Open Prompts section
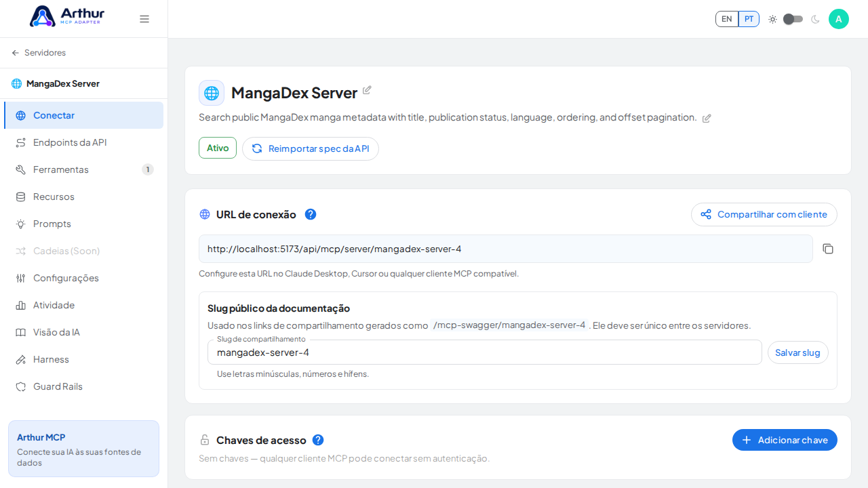The image size is (868, 488). click(84, 224)
